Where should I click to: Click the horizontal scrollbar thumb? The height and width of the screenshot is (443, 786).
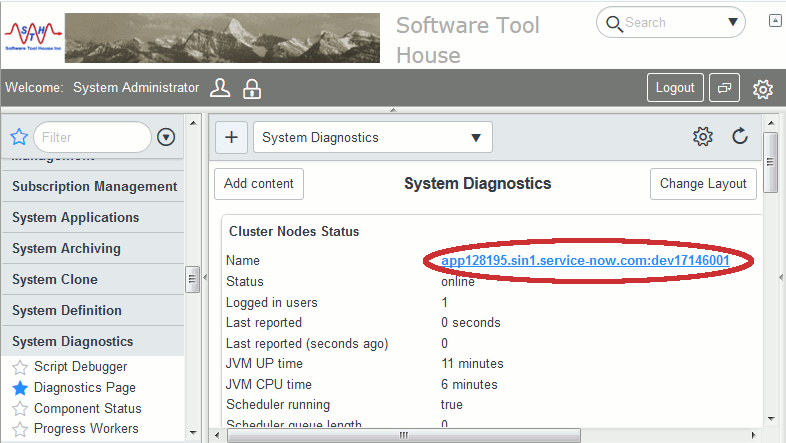tap(404, 435)
